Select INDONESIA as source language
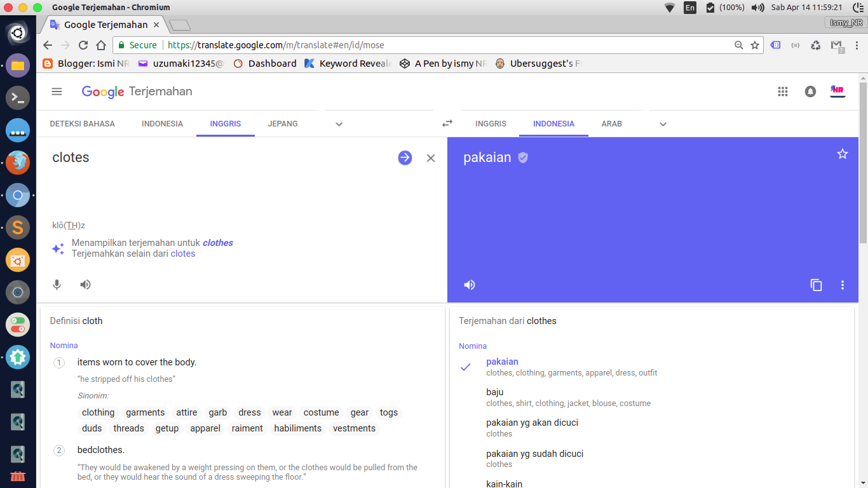The image size is (868, 488). pos(163,124)
